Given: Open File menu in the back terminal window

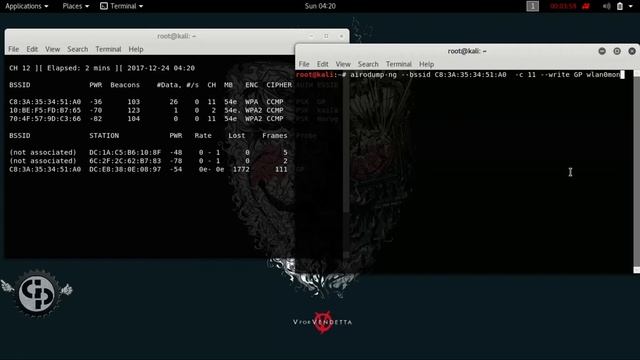Looking at the screenshot, I should [13, 49].
